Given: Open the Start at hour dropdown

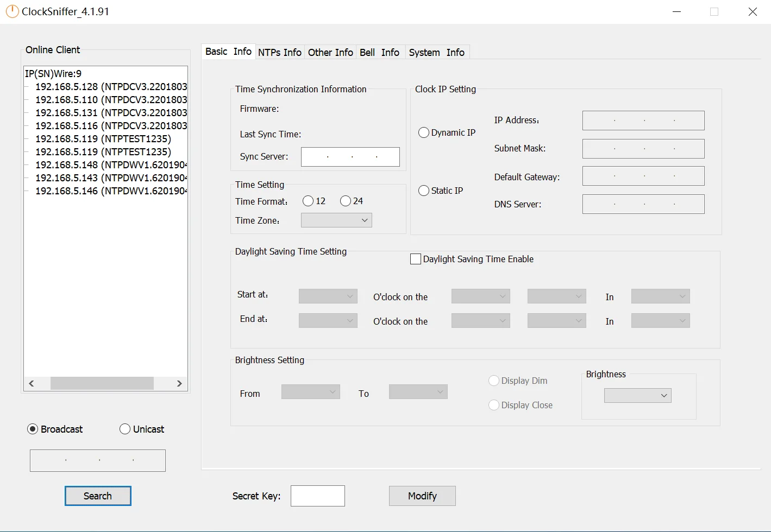Looking at the screenshot, I should tap(328, 296).
